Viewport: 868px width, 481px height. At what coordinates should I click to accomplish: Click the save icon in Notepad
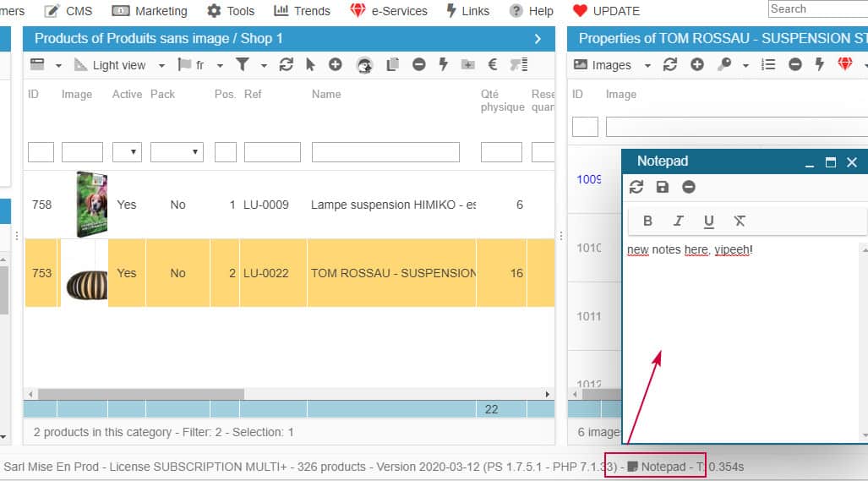(663, 187)
